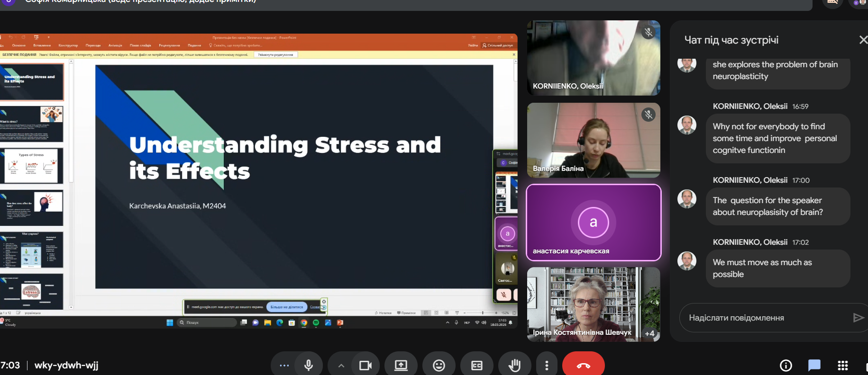
Task: Click the present screen icon
Action: pos(401,365)
